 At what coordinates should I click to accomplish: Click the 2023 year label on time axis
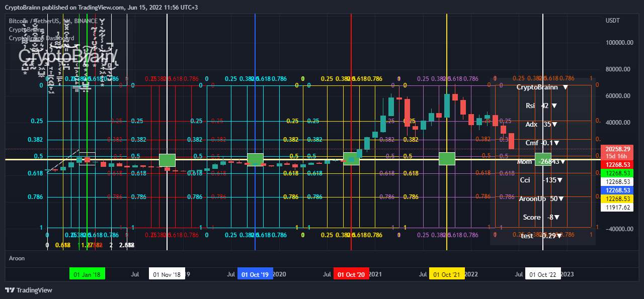pos(567,274)
